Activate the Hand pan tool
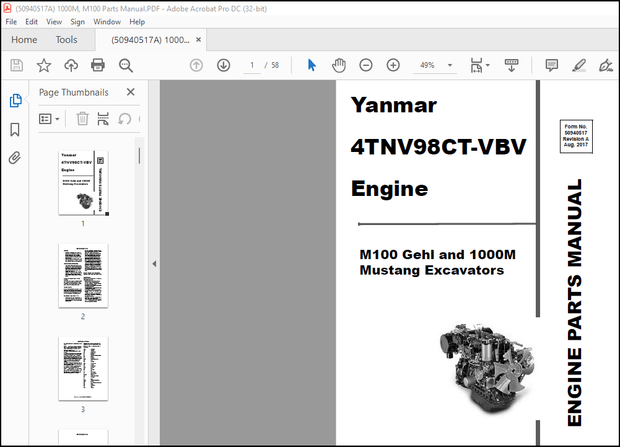Screen dimensions: 620x447 (x=338, y=65)
